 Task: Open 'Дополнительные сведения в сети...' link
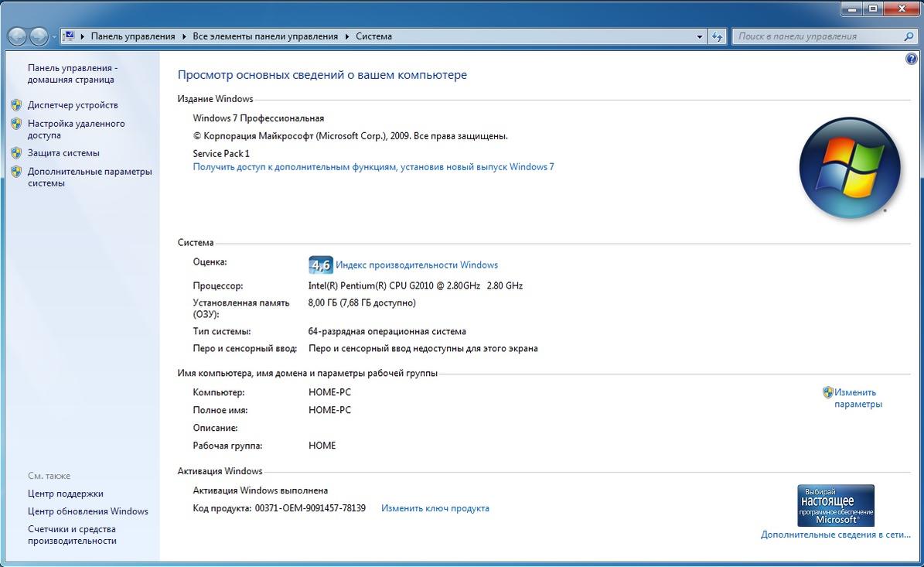tap(836, 535)
